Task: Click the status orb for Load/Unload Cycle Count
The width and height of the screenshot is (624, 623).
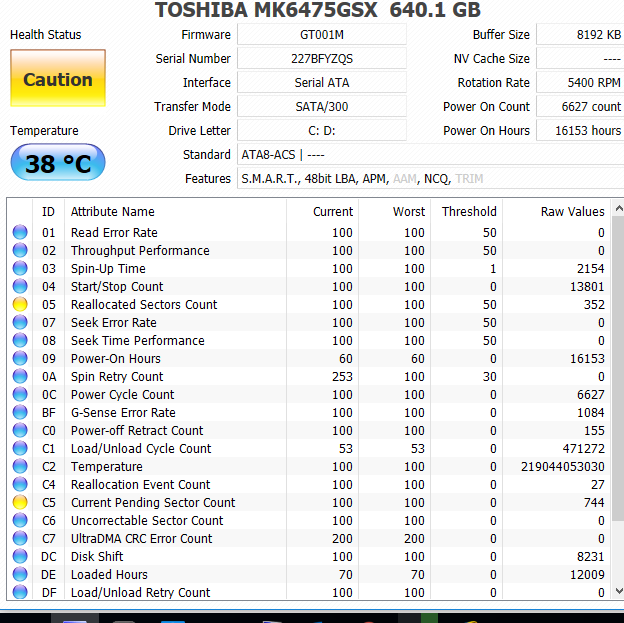Action: pos(20,448)
